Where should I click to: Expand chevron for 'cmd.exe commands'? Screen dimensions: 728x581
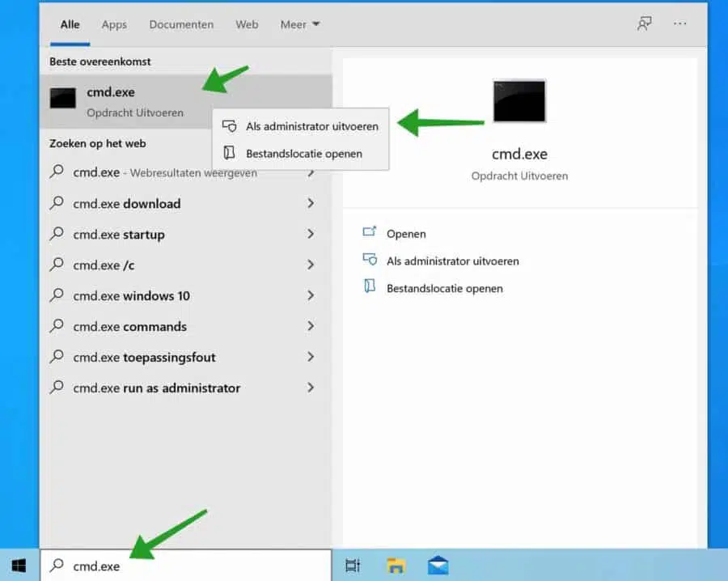pyautogui.click(x=311, y=326)
